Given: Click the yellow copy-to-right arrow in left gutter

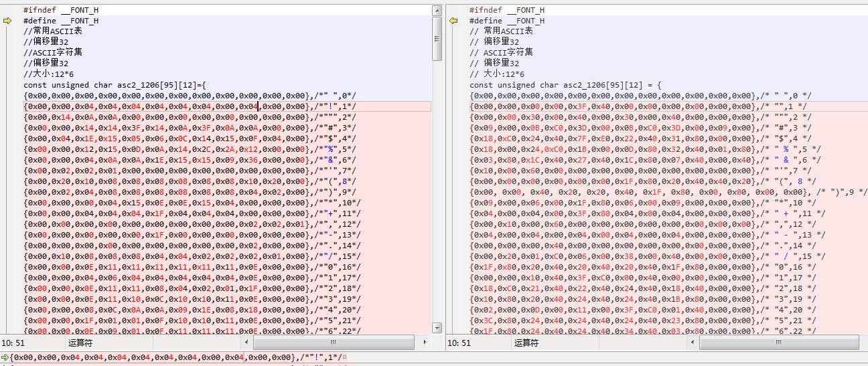Looking at the screenshot, I should [x=8, y=21].
